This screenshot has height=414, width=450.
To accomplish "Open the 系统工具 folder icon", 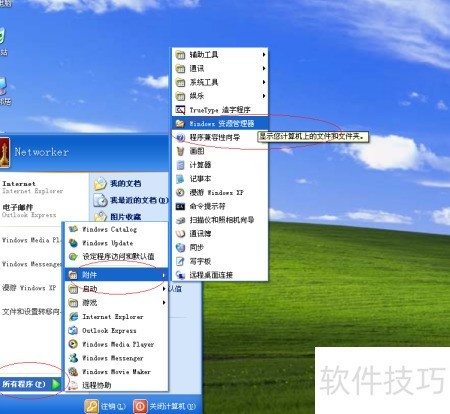I will (x=180, y=82).
